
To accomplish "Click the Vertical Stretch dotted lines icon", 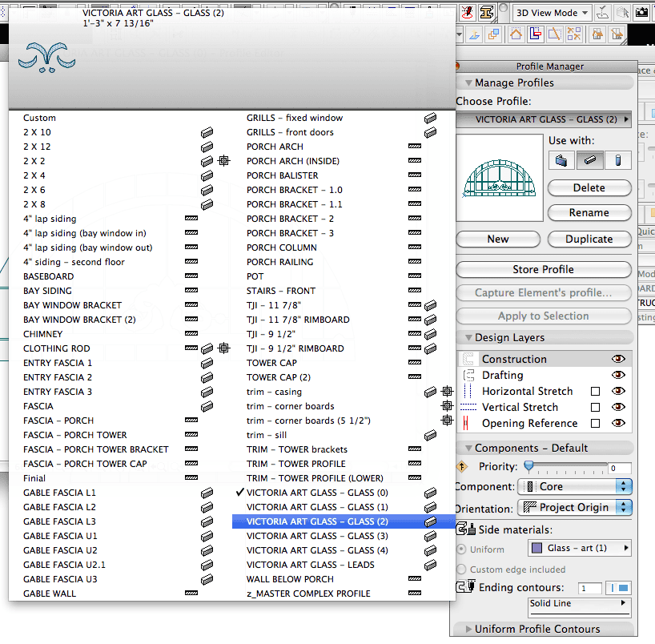I will pos(468,407).
